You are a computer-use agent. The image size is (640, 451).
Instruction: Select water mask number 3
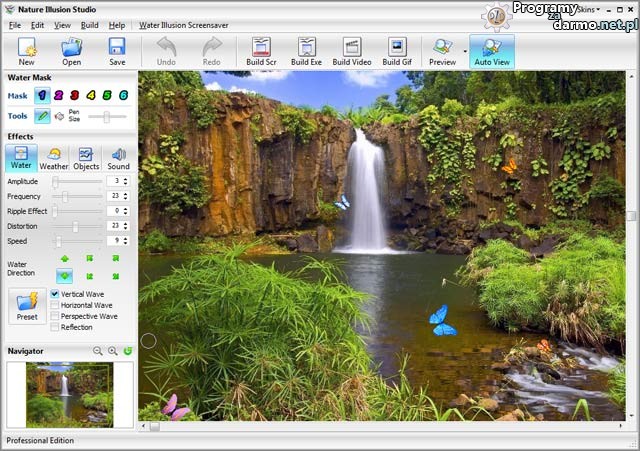pos(74,96)
